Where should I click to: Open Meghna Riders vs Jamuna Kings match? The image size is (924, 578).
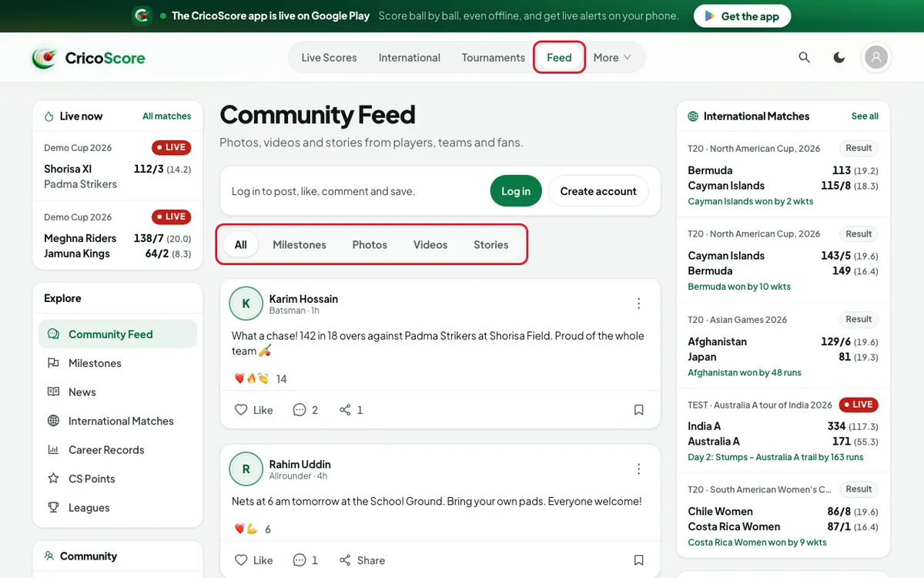click(x=118, y=236)
